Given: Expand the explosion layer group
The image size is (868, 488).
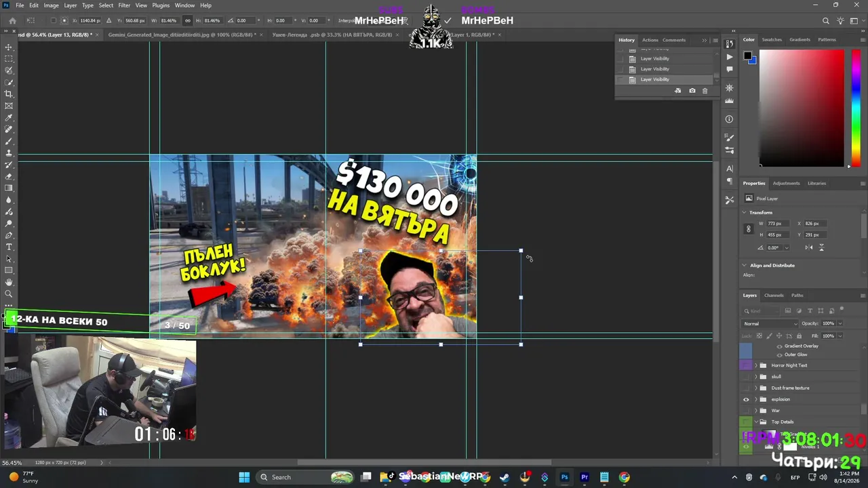Looking at the screenshot, I should point(756,399).
